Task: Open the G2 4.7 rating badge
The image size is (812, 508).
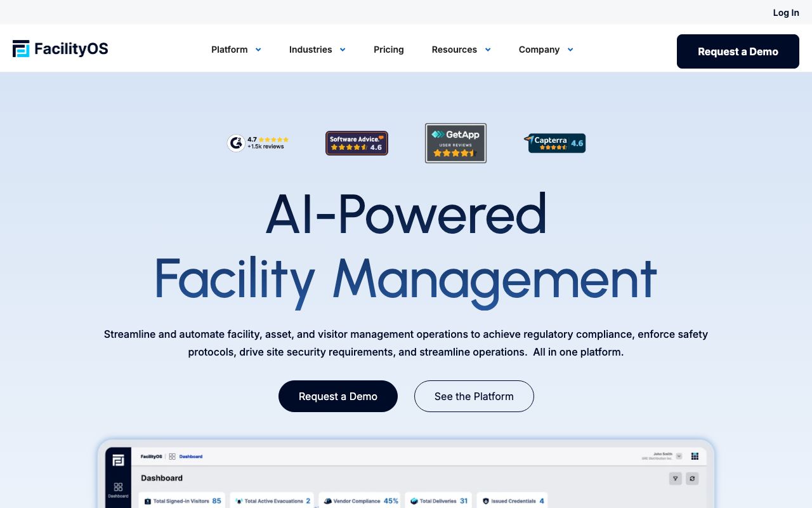Action: 258,143
